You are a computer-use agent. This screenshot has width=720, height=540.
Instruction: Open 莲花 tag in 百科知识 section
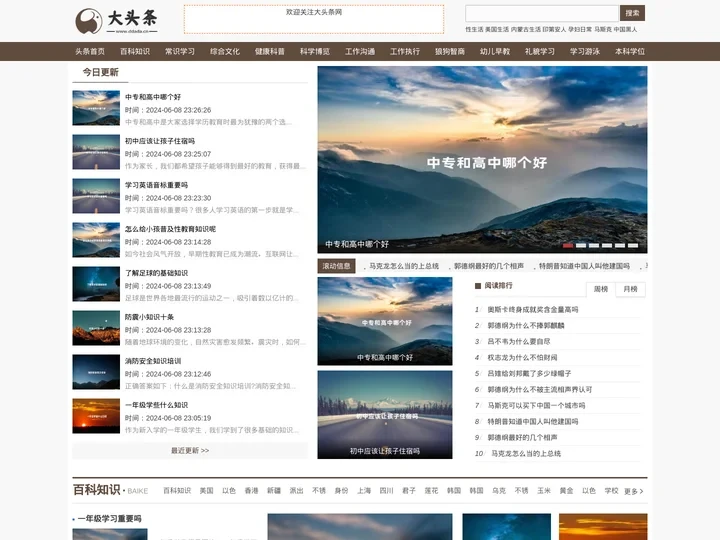point(431,491)
